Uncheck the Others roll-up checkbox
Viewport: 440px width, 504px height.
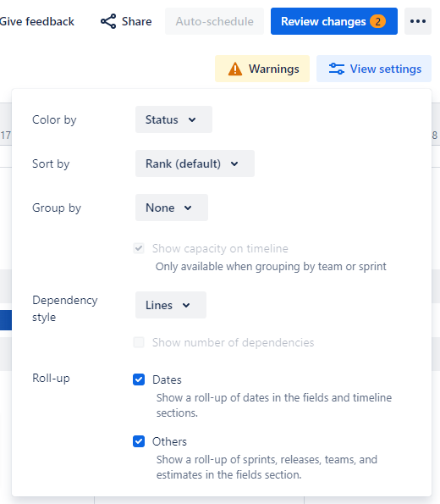coord(139,441)
